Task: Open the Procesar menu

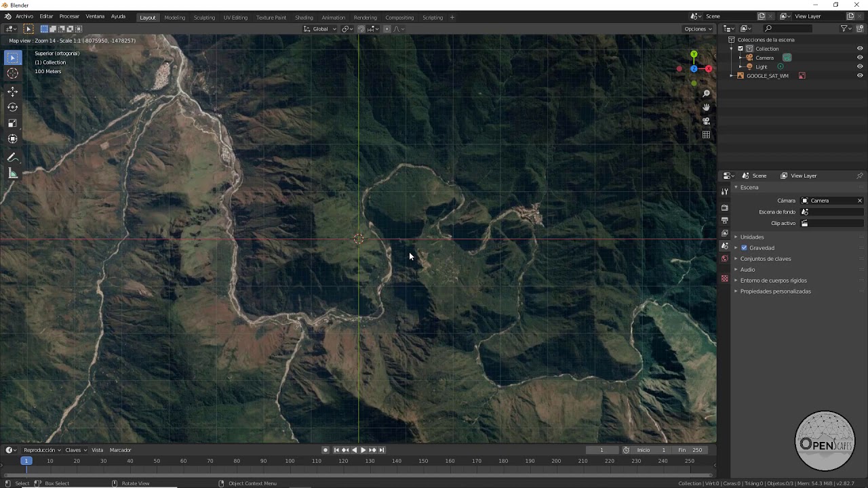Action: click(69, 16)
